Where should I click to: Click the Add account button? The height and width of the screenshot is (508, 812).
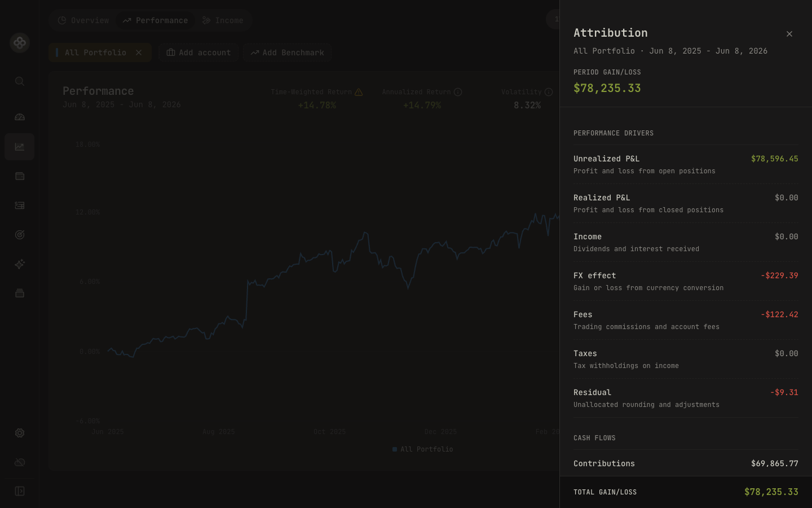(x=198, y=52)
